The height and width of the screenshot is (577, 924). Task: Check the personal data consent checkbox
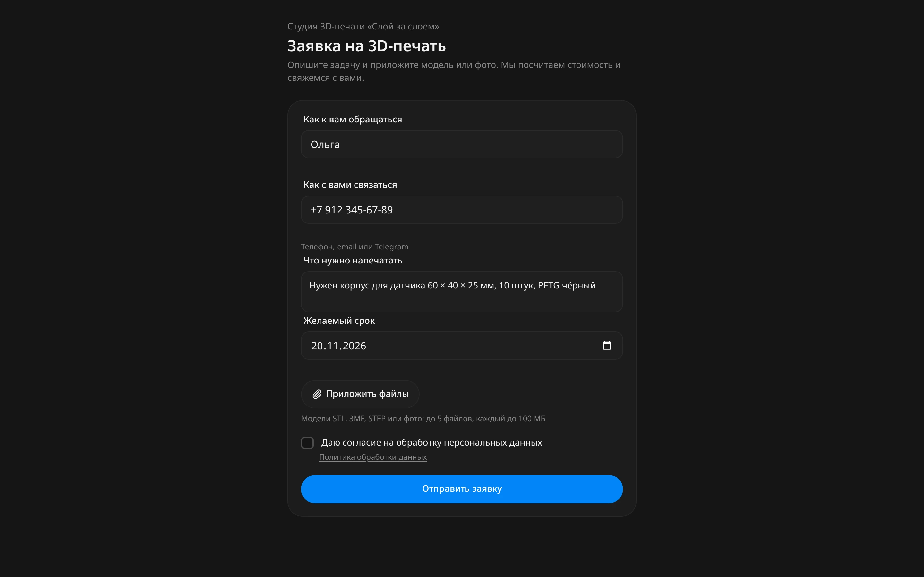click(x=307, y=443)
